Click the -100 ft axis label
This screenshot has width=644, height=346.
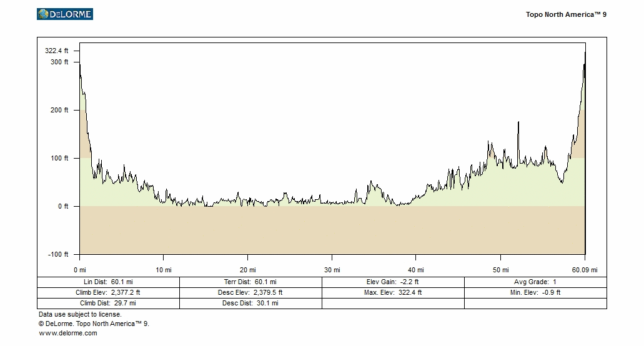(58, 255)
